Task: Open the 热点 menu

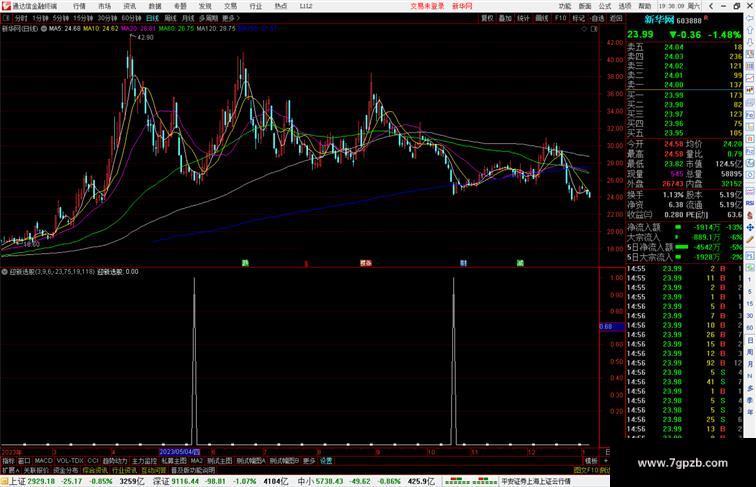Action: pos(281,6)
